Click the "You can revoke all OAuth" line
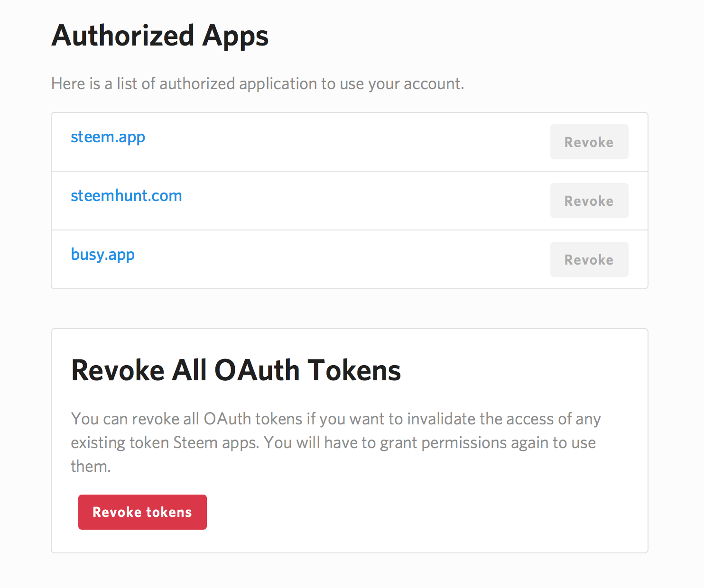Viewport: 704px width, 588px height. 335,419
